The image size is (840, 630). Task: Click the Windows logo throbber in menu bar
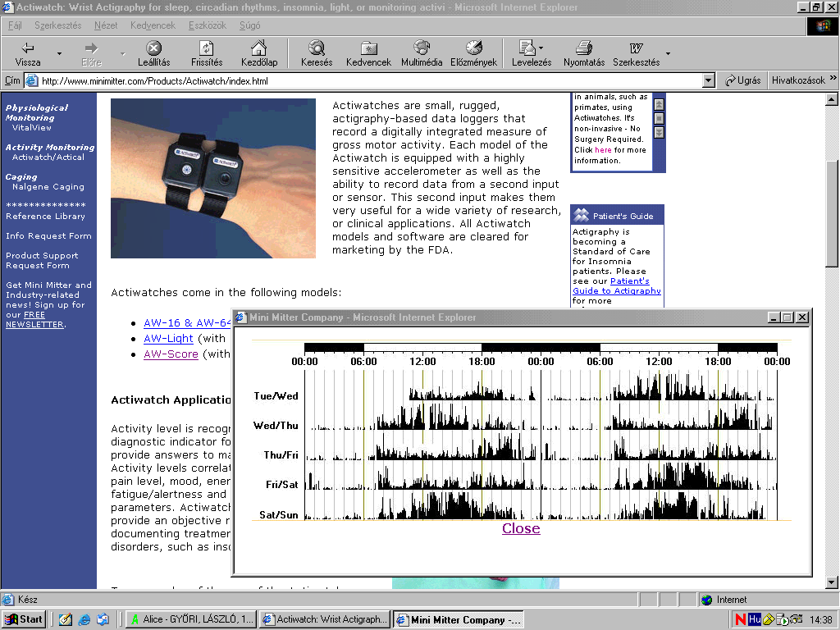coord(822,26)
